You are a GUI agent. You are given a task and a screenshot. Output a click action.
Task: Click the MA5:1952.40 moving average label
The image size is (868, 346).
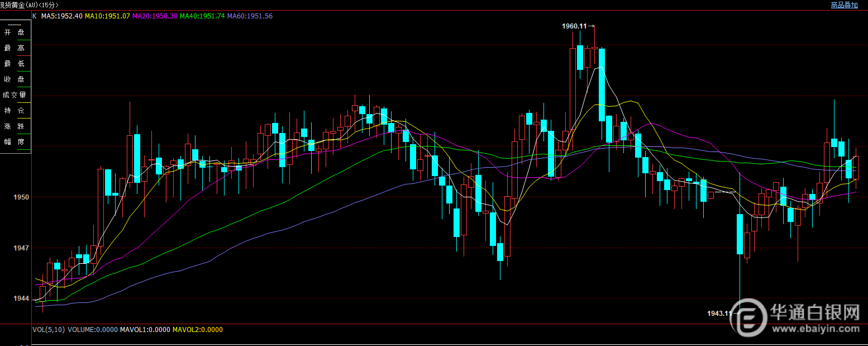(x=62, y=16)
